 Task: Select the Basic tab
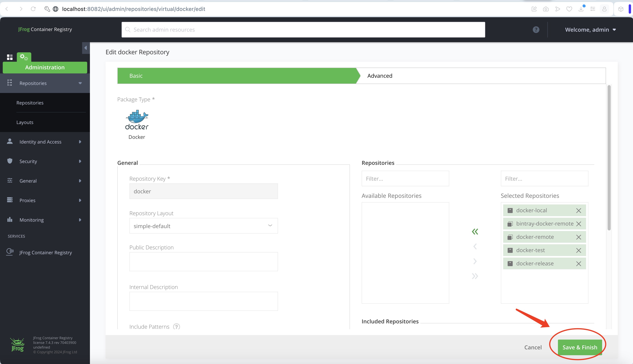[x=236, y=76]
